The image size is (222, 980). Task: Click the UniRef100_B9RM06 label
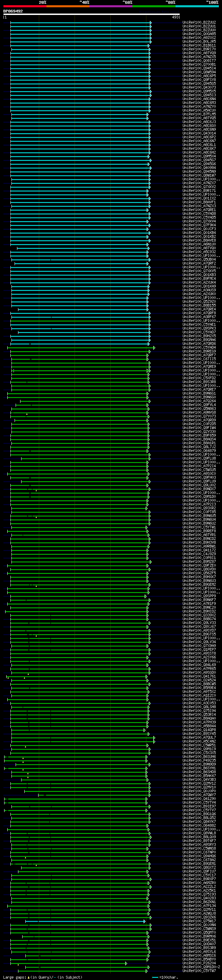199,936
